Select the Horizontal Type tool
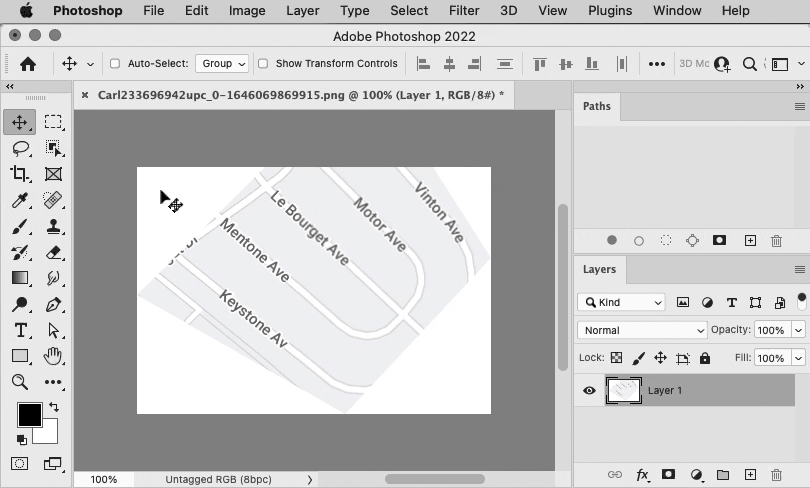The image size is (810, 488). 20,330
